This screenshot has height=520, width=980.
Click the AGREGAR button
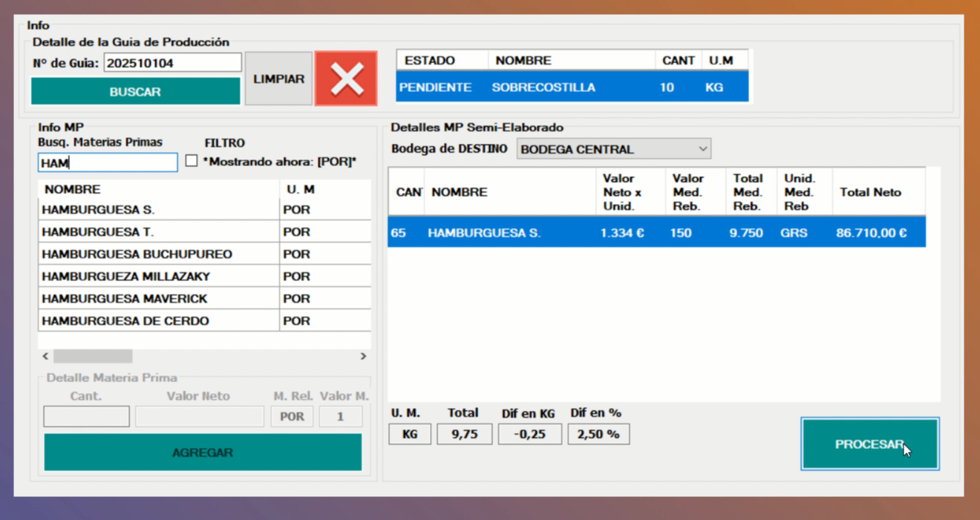(x=203, y=452)
